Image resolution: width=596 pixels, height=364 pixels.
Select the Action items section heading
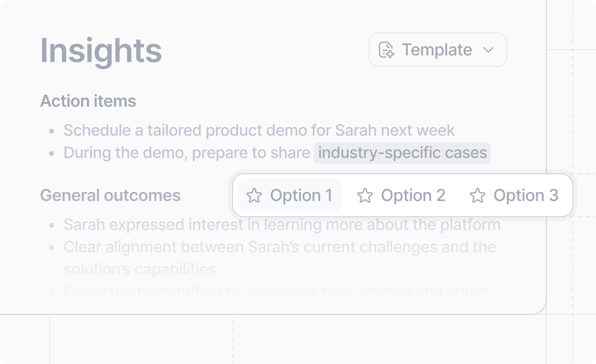[88, 101]
